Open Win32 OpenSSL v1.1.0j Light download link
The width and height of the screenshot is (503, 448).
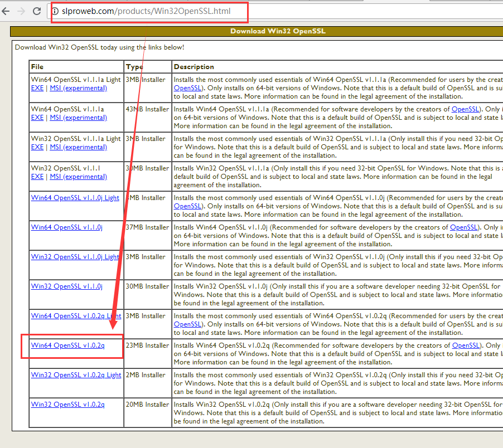75,257
